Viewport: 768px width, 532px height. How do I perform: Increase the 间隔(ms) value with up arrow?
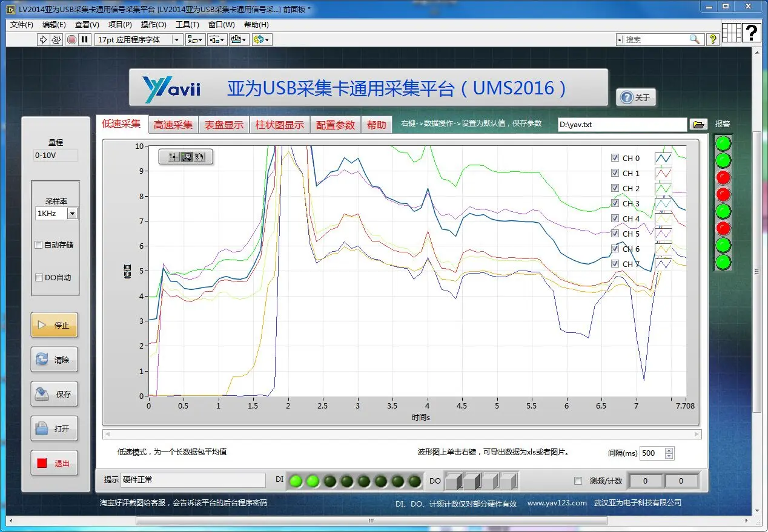coord(669,450)
